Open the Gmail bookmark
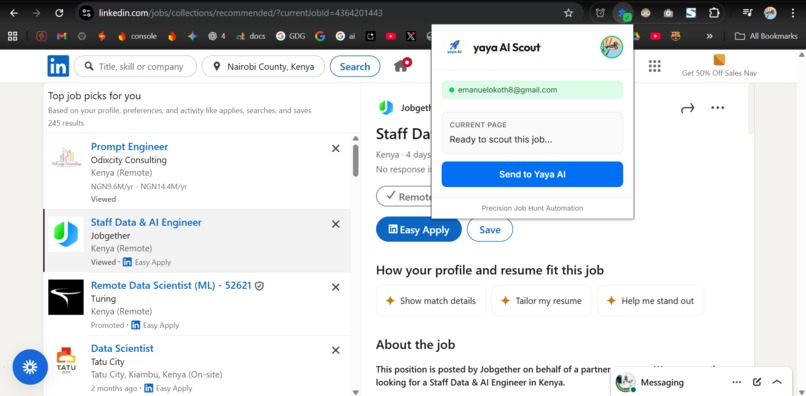The height and width of the screenshot is (396, 806). 62,36
